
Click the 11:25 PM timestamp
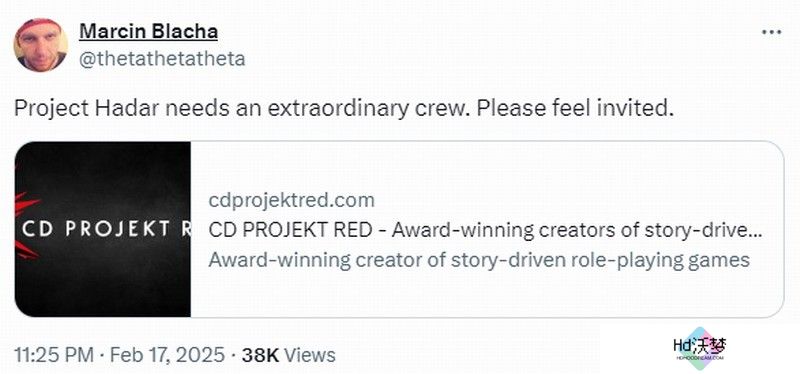[x=54, y=355]
